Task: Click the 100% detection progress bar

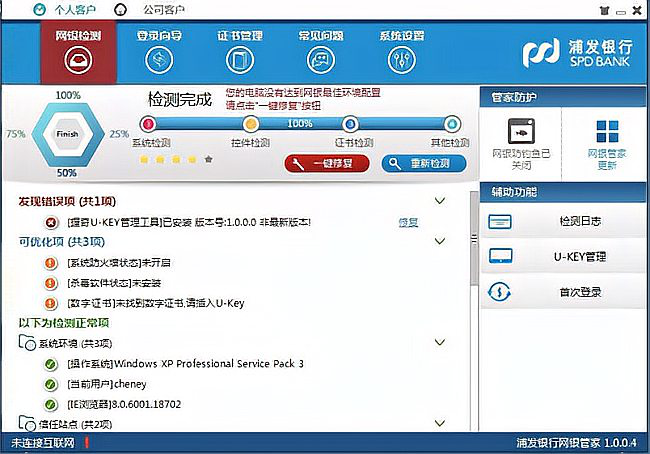Action: click(300, 124)
